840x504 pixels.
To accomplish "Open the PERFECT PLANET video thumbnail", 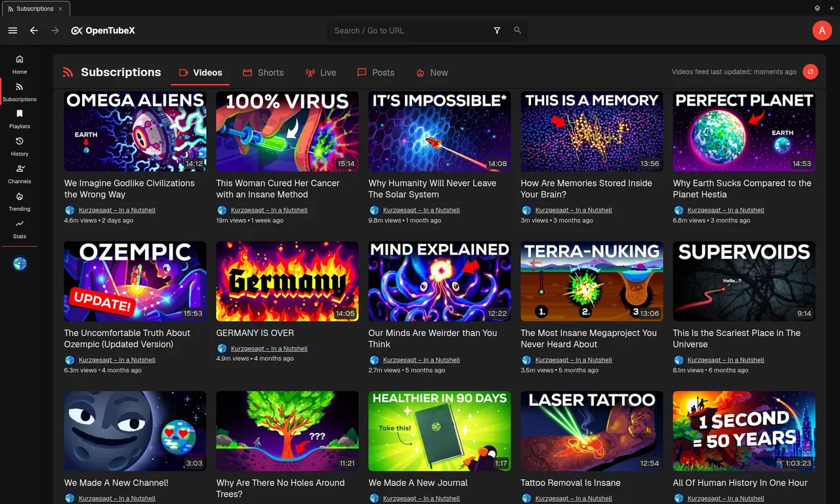I will point(744,131).
